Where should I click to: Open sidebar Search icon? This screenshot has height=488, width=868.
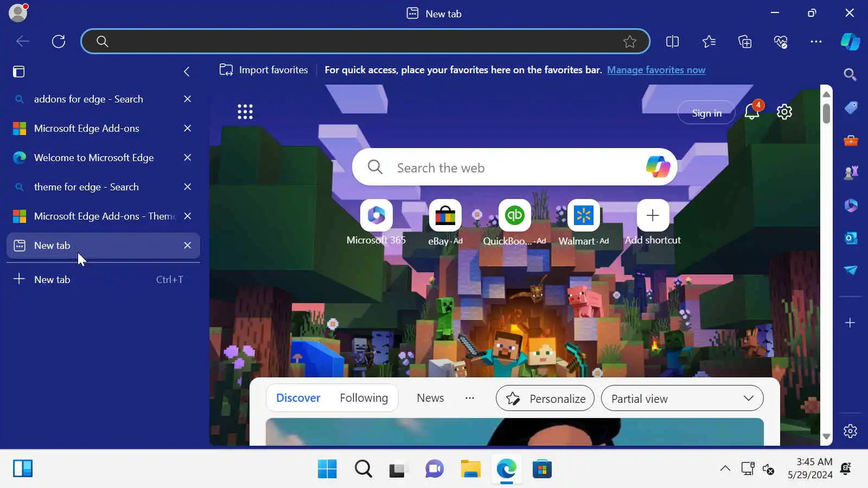(850, 74)
